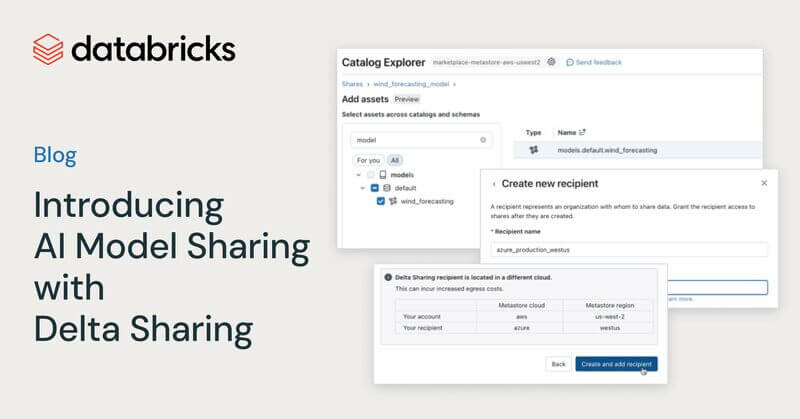Click the models catalog icon
This screenshot has height=419, width=800.
pyautogui.click(x=383, y=175)
